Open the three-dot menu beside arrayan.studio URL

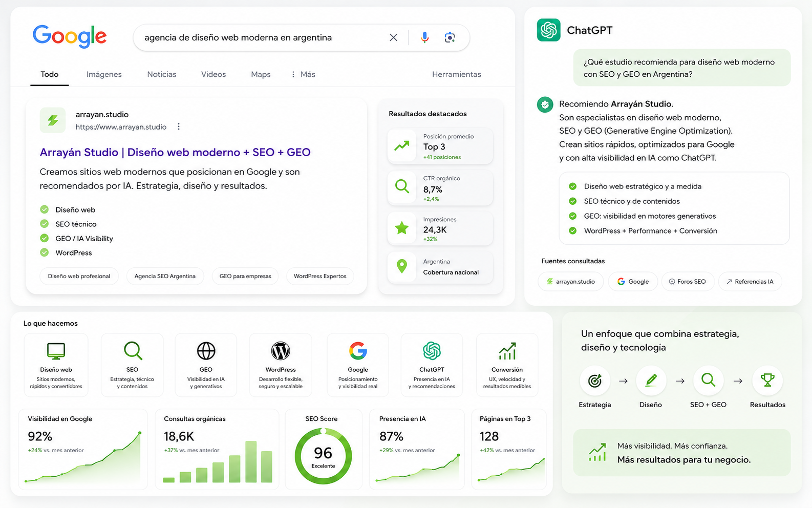179,126
